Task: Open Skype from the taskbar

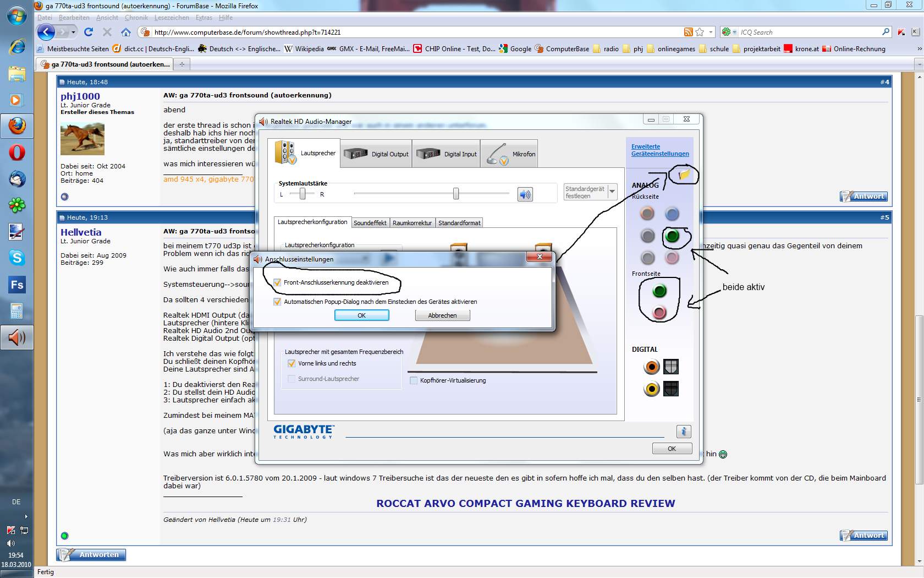Action: point(16,258)
